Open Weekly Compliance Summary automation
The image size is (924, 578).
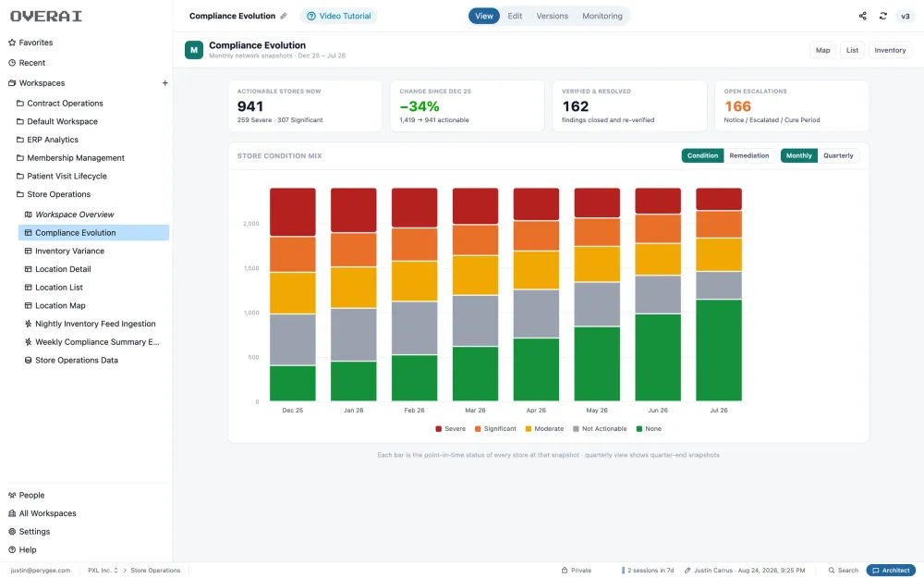pyautogui.click(x=93, y=342)
